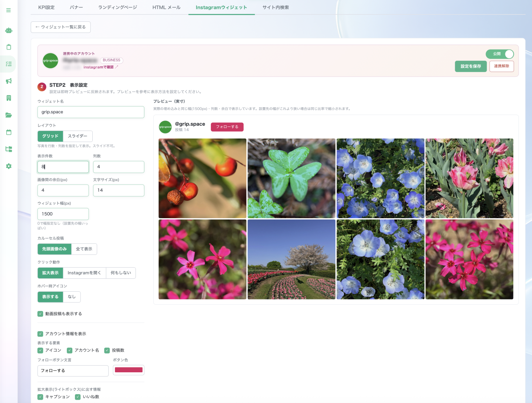Open the green clover photo thumbnail

click(x=291, y=178)
